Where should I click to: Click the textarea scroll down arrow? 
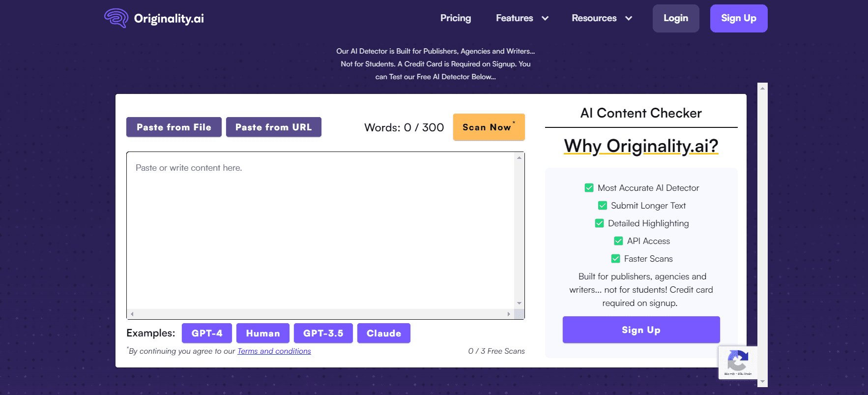[x=519, y=304]
